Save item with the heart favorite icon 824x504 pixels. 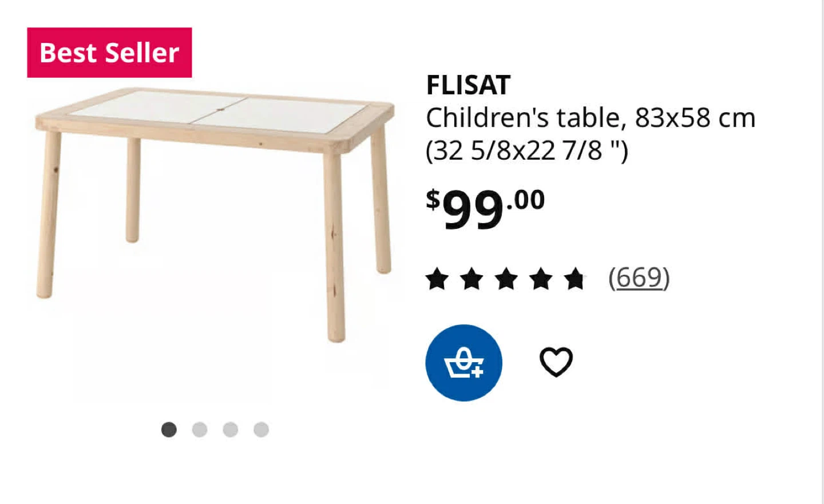pyautogui.click(x=556, y=362)
